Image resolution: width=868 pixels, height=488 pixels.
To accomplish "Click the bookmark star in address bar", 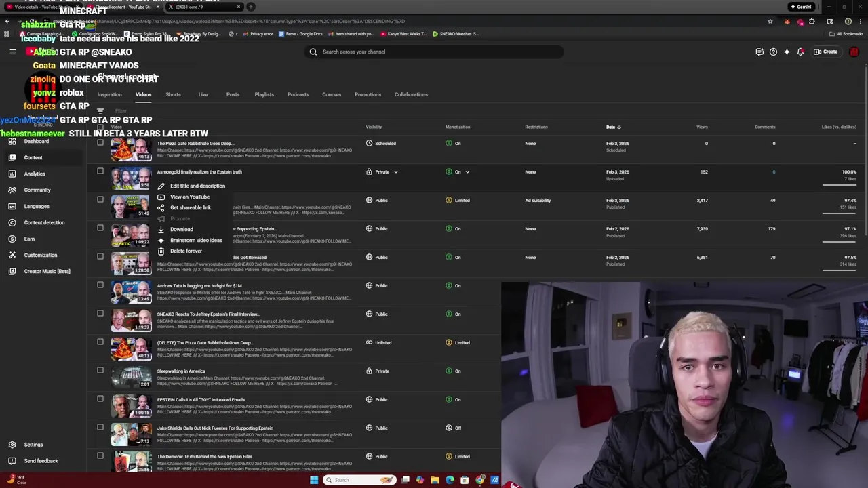I will [770, 21].
